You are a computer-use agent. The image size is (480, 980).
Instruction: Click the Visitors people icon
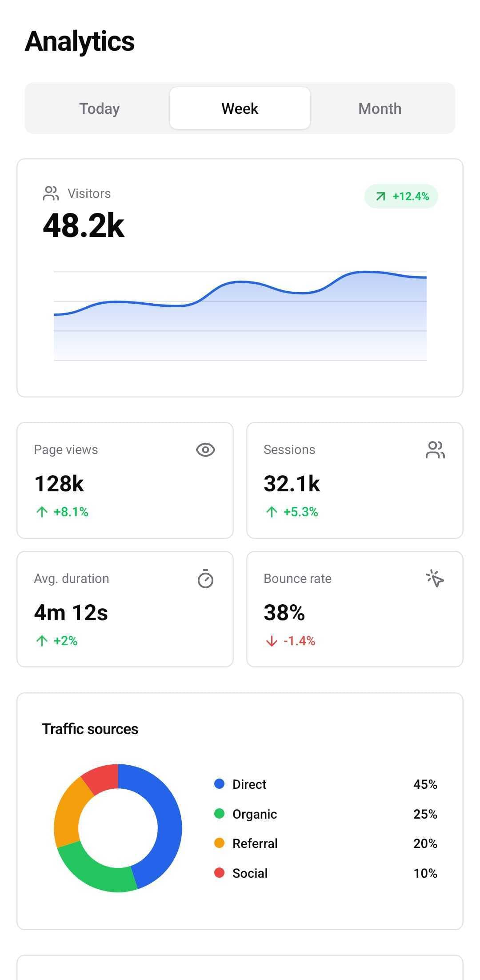pyautogui.click(x=51, y=193)
